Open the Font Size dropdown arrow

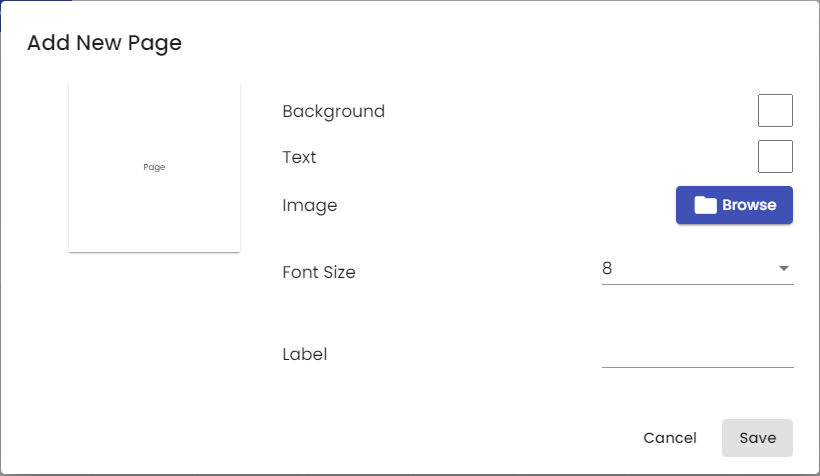pyautogui.click(x=783, y=268)
